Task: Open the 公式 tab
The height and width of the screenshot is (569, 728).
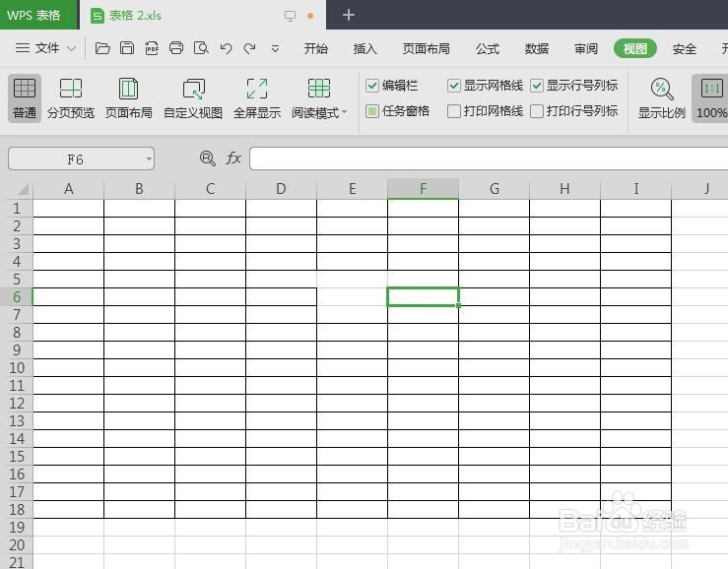Action: (488, 49)
